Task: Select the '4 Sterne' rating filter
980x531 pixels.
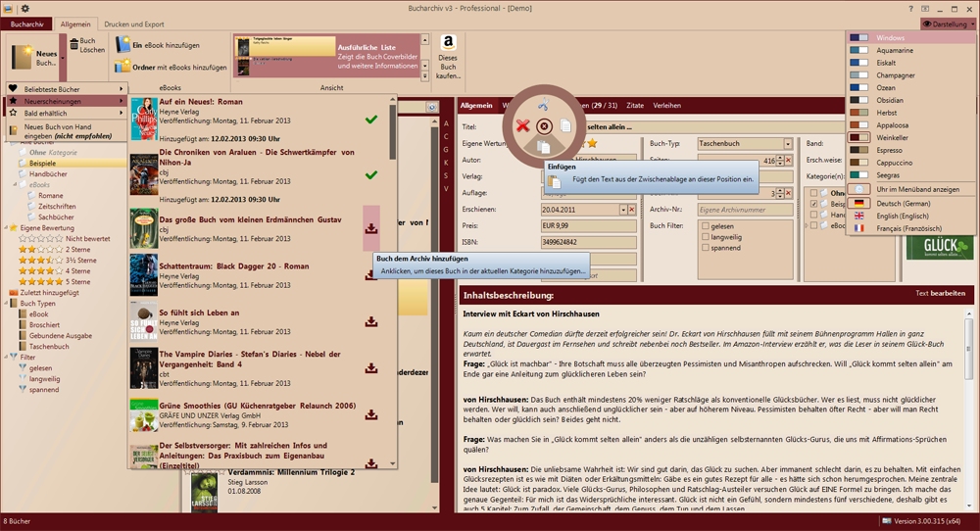Action: click(54, 271)
